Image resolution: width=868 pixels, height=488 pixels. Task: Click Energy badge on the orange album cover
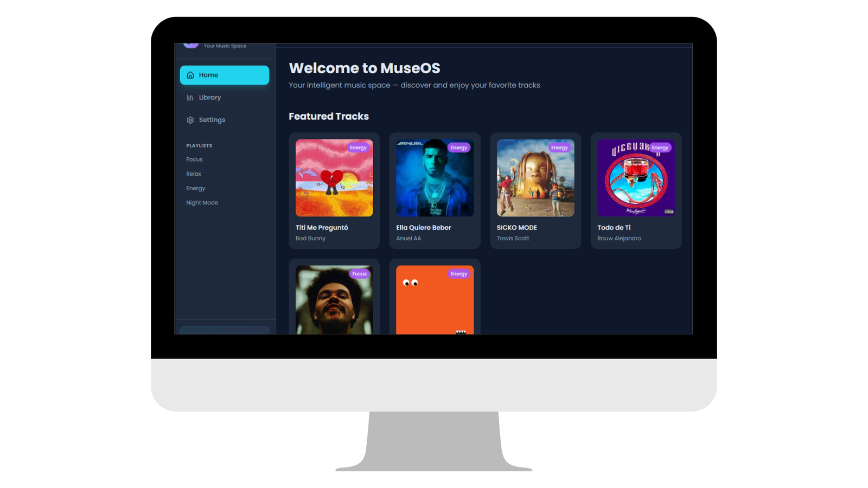pos(458,274)
